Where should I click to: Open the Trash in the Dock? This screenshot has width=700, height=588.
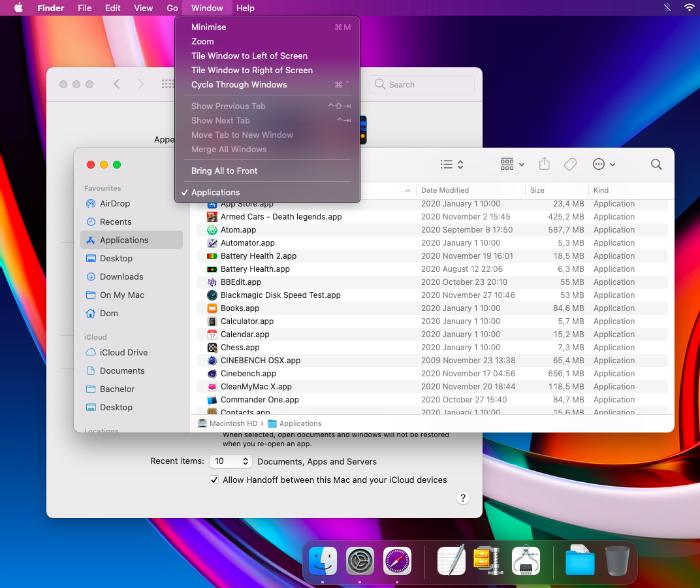pyautogui.click(x=617, y=561)
